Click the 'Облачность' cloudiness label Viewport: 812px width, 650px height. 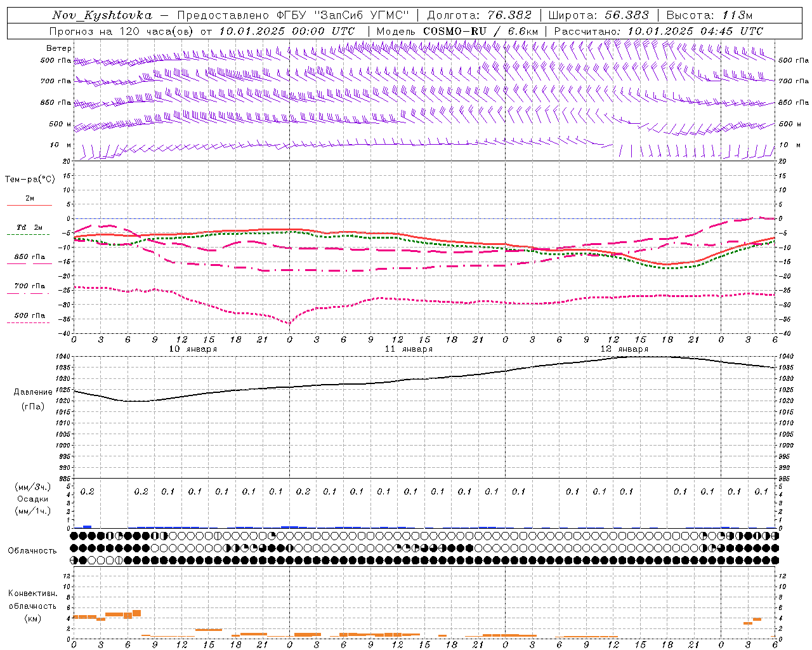pos(32,551)
